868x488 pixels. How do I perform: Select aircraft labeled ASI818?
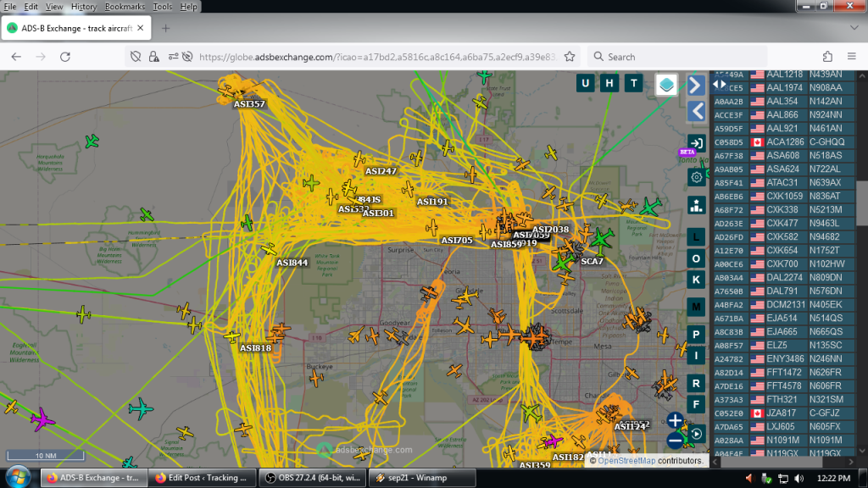(x=255, y=347)
